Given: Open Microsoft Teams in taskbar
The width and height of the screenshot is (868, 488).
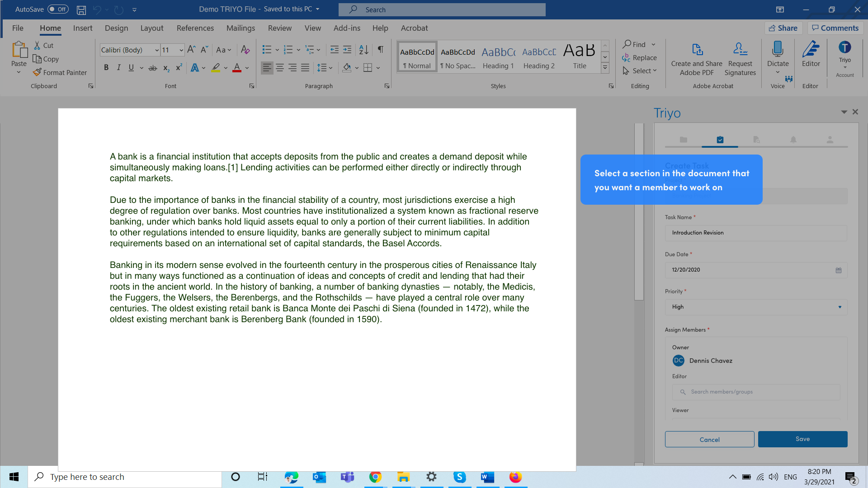Looking at the screenshot, I should tap(347, 477).
